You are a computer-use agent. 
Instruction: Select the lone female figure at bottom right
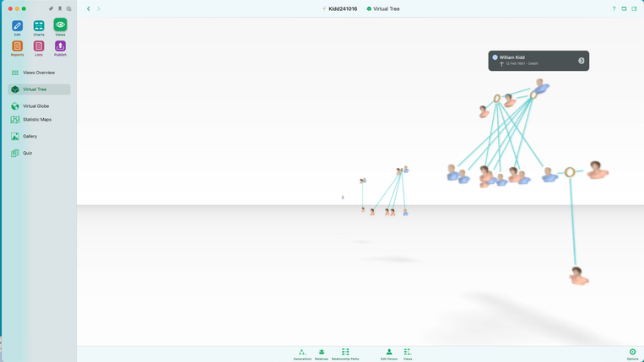coord(578,276)
